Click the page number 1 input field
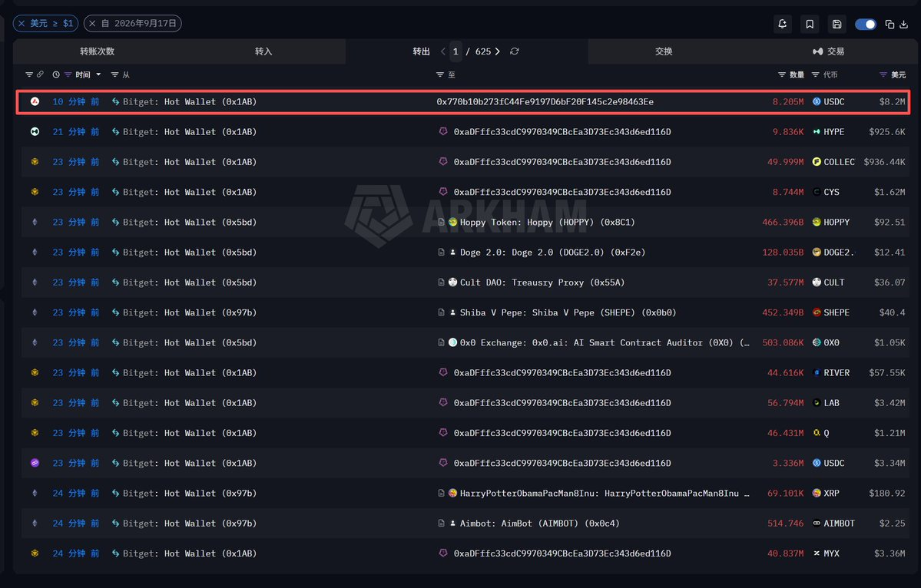The width and height of the screenshot is (921, 588). tap(456, 51)
